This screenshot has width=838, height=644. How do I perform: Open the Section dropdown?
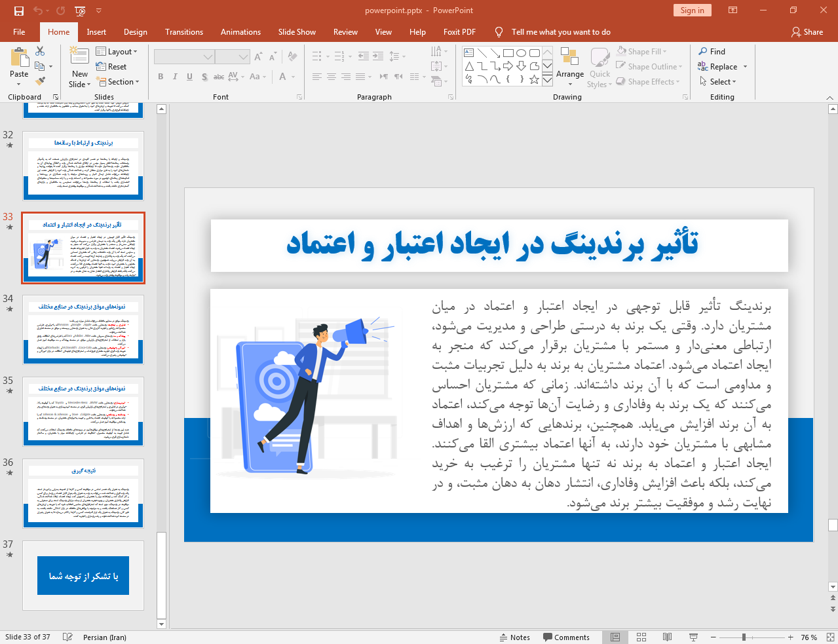point(118,82)
